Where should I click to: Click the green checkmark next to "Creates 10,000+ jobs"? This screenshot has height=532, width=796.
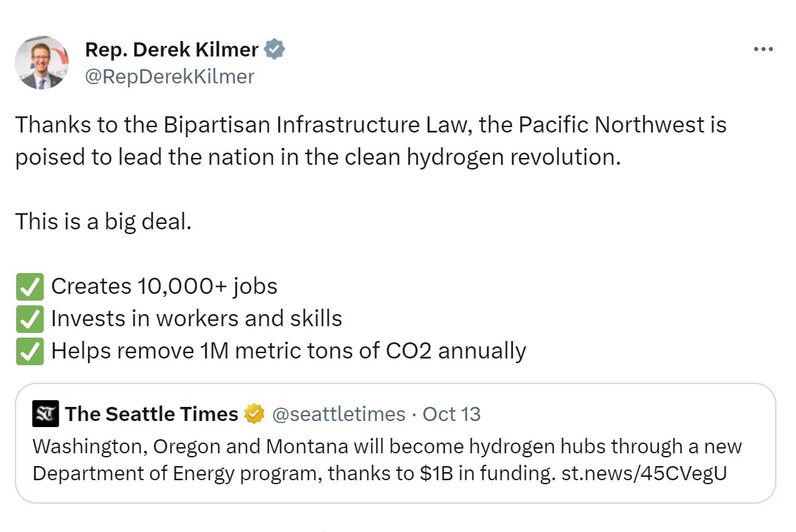click(x=30, y=287)
